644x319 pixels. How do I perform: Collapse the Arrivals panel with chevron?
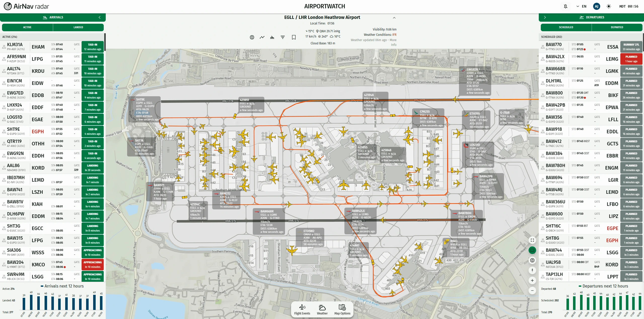(x=100, y=17)
